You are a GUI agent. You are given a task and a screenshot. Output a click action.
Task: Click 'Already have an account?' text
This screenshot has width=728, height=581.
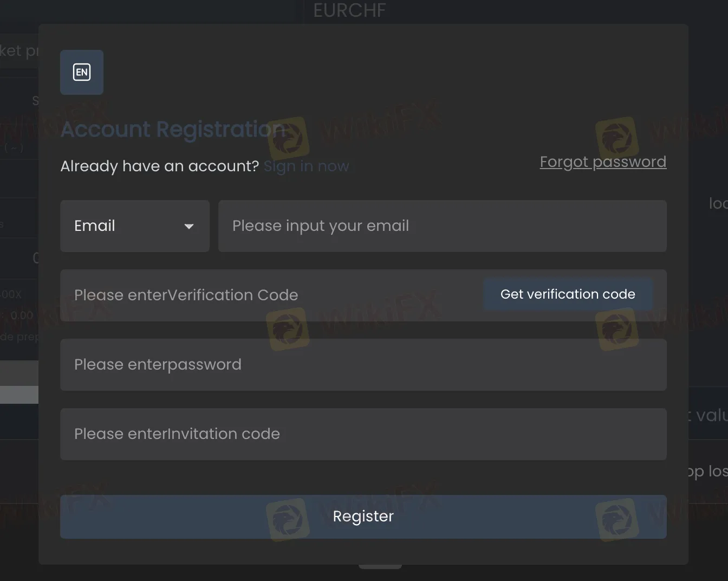160,166
